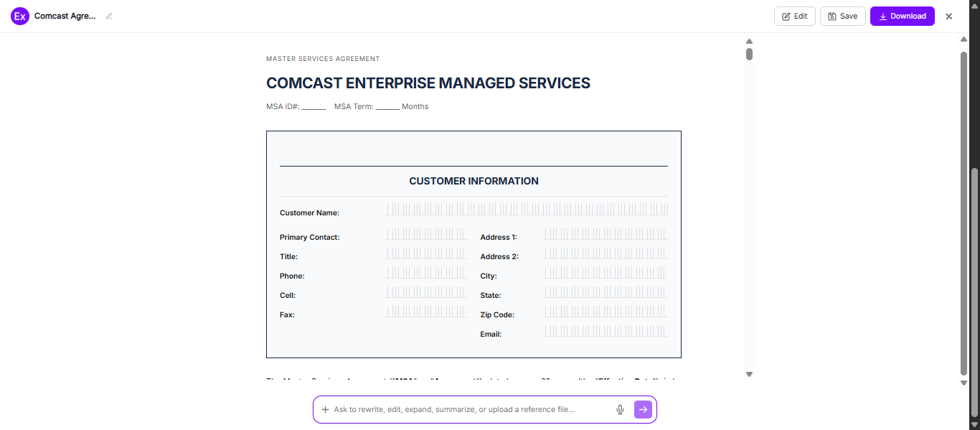This screenshot has height=430, width=980.
Task: Click the Address 2 blank field
Action: pyautogui.click(x=606, y=253)
